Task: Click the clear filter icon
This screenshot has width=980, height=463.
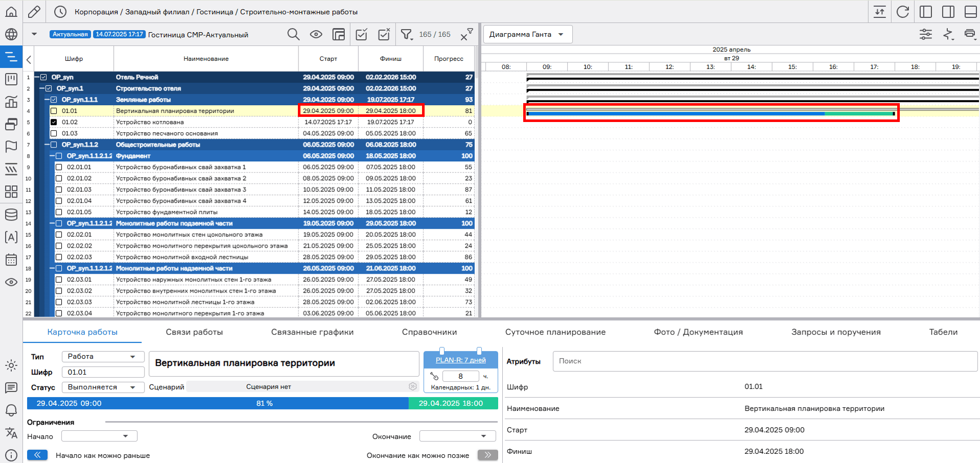Action: point(466,35)
